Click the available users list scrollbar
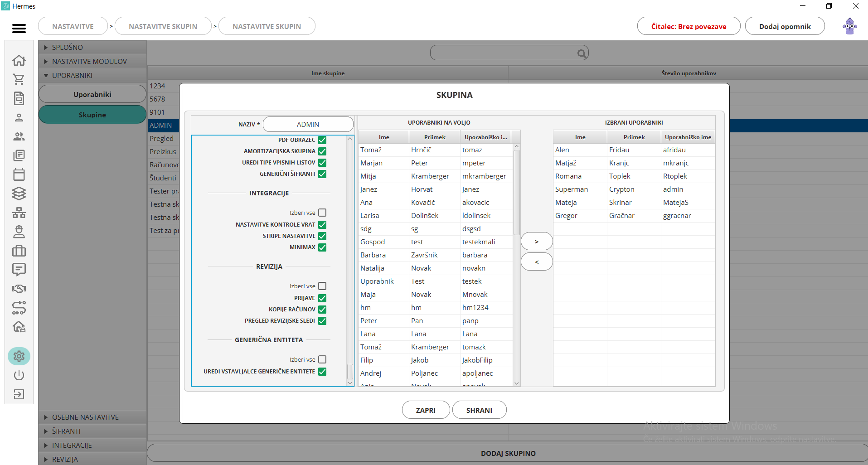 pos(516,193)
